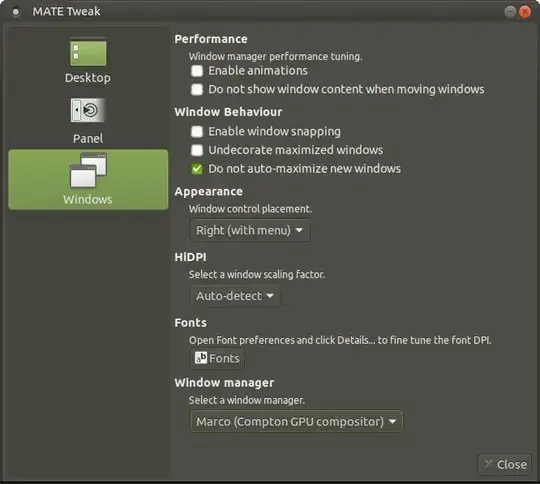Image resolution: width=540 pixels, height=484 pixels.
Task: Click the 'Appearance' heading
Action: pos(208,192)
